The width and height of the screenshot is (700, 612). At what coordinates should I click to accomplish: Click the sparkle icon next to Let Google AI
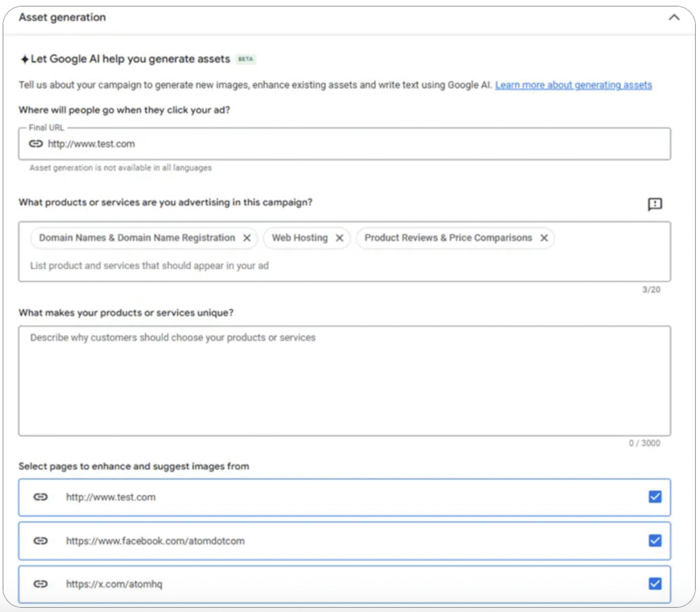pos(25,59)
